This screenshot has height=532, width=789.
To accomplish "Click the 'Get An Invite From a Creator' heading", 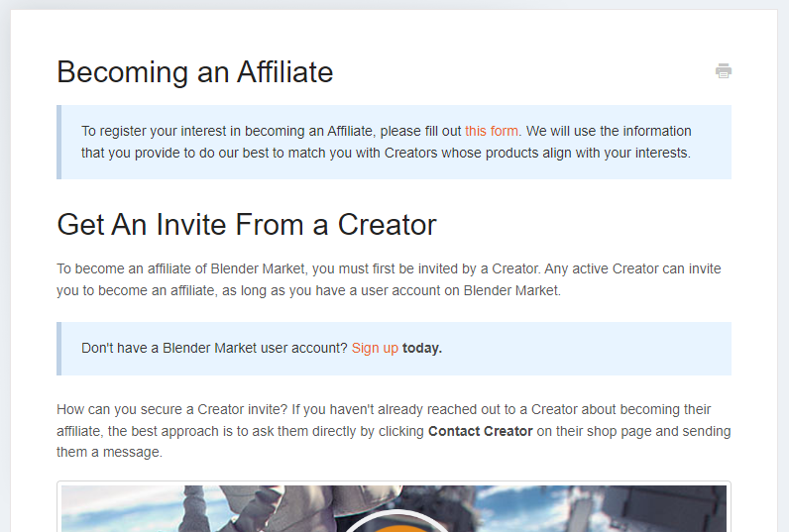I will click(x=247, y=224).
